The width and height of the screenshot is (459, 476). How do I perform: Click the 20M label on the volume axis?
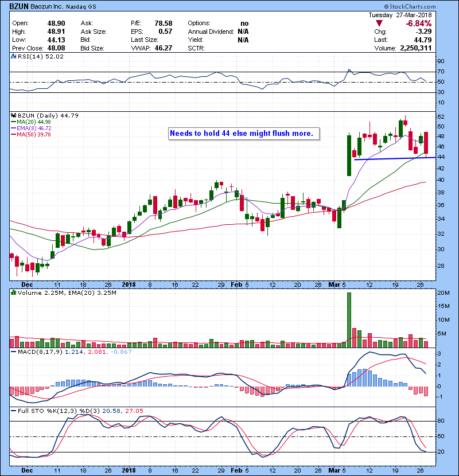coord(443,293)
